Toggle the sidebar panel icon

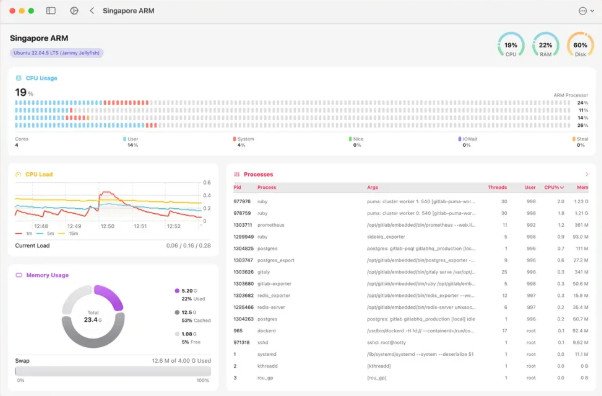[51, 11]
